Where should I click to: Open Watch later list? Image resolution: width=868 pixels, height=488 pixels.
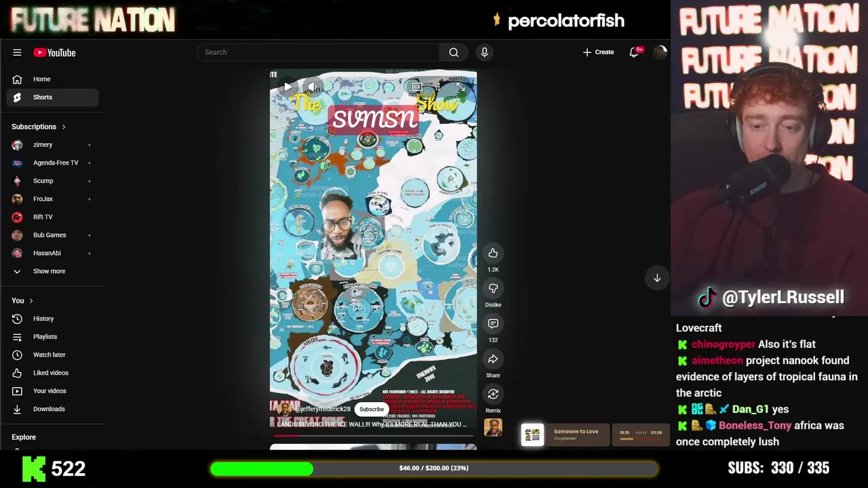tap(52, 354)
